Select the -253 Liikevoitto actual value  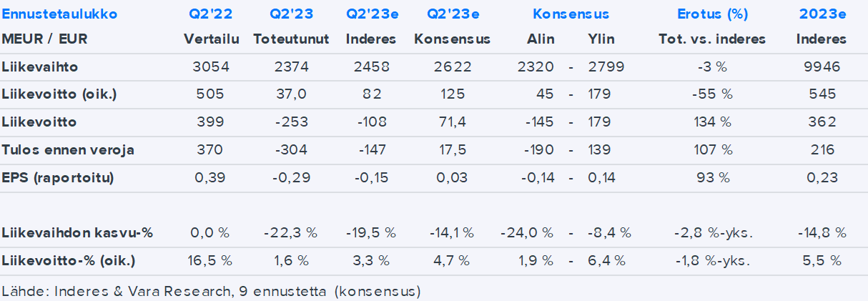[291, 122]
